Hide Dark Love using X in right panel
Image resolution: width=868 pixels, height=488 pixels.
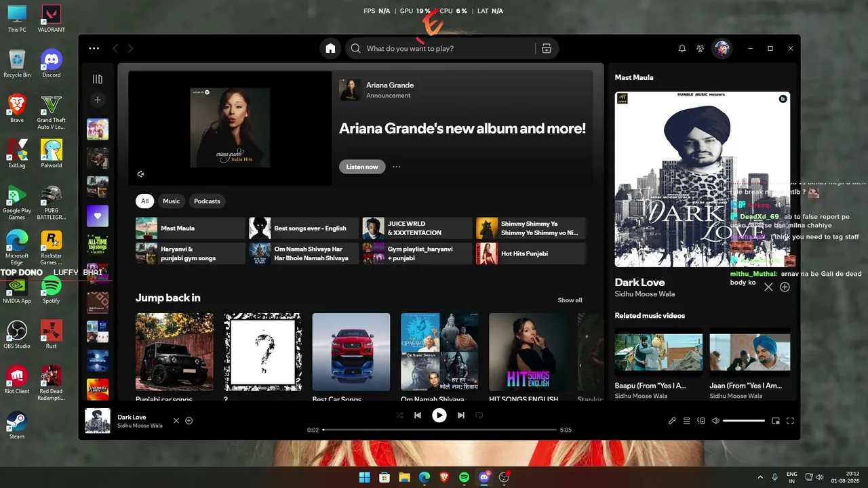(x=768, y=287)
